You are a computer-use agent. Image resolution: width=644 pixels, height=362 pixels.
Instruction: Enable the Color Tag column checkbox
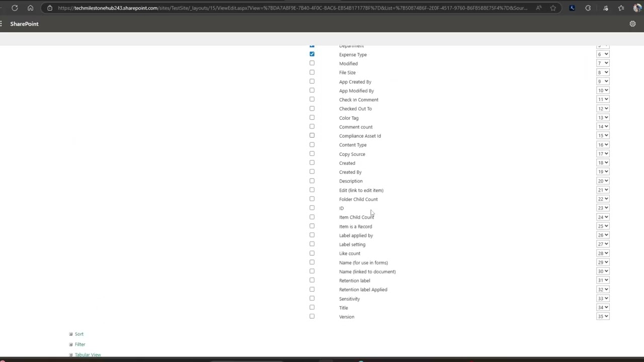coord(312,118)
